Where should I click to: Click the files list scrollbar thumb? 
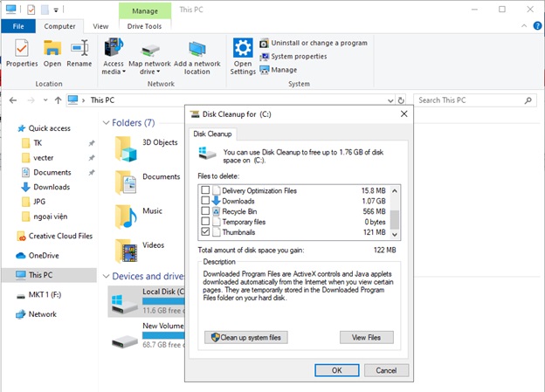pos(395,219)
